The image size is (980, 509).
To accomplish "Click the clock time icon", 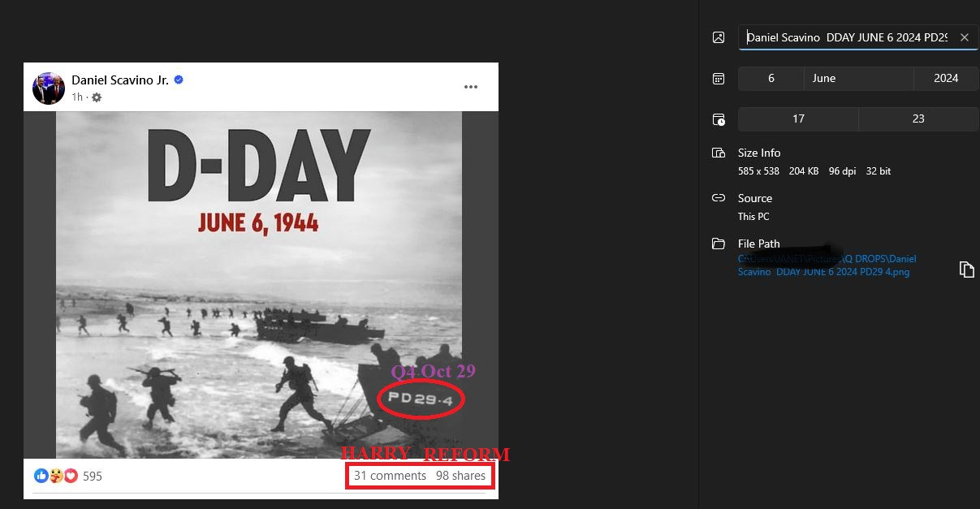I will tap(719, 119).
